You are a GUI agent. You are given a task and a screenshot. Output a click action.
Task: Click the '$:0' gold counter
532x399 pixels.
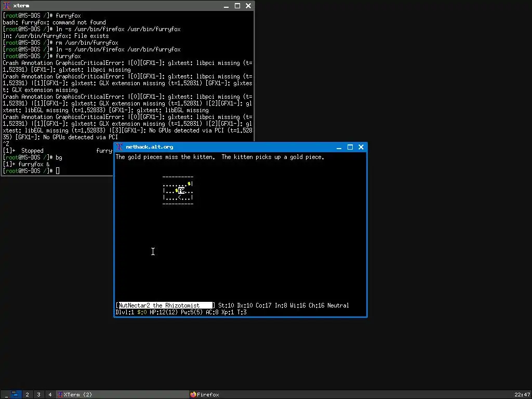click(x=142, y=312)
